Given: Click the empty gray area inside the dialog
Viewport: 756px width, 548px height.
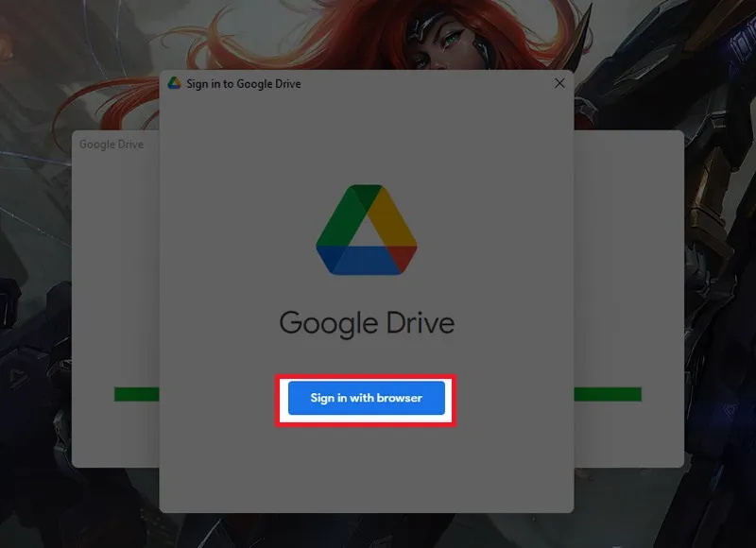Looking at the screenshot, I should coord(366,463).
